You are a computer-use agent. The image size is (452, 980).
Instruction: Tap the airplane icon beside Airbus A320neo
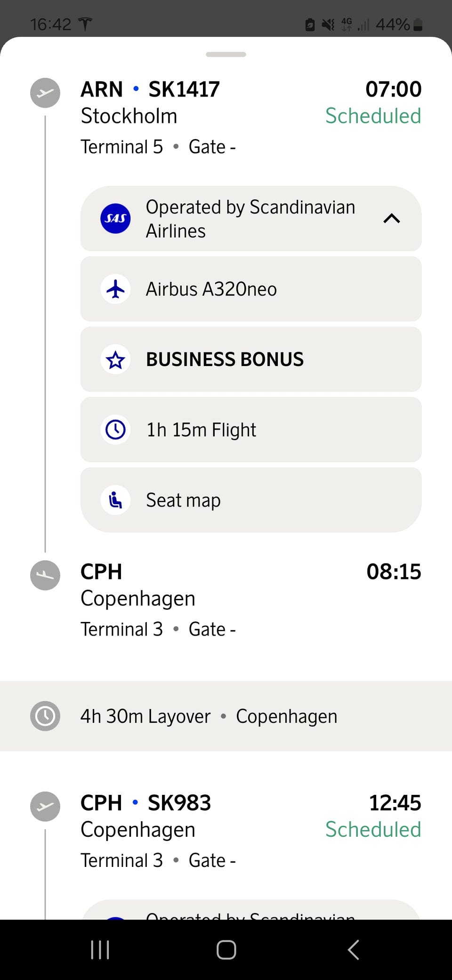[x=115, y=289]
